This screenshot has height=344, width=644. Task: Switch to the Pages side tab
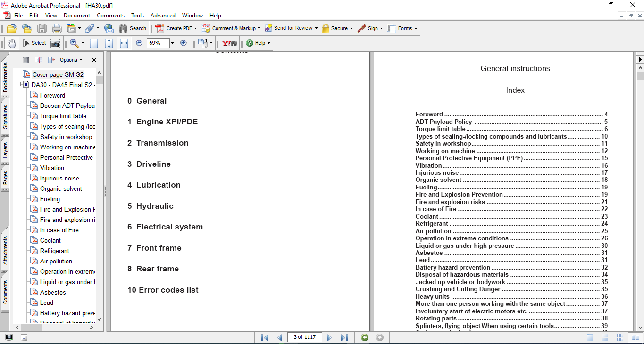(5, 178)
